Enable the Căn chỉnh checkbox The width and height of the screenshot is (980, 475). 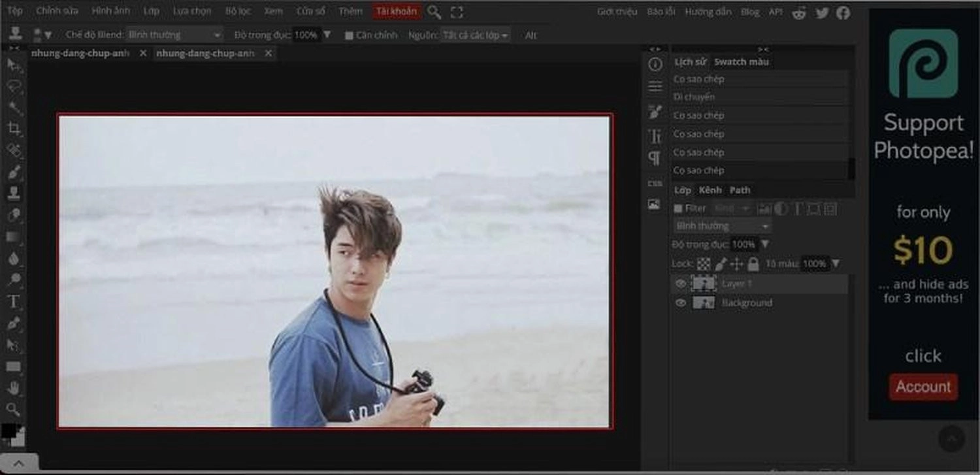tap(349, 35)
